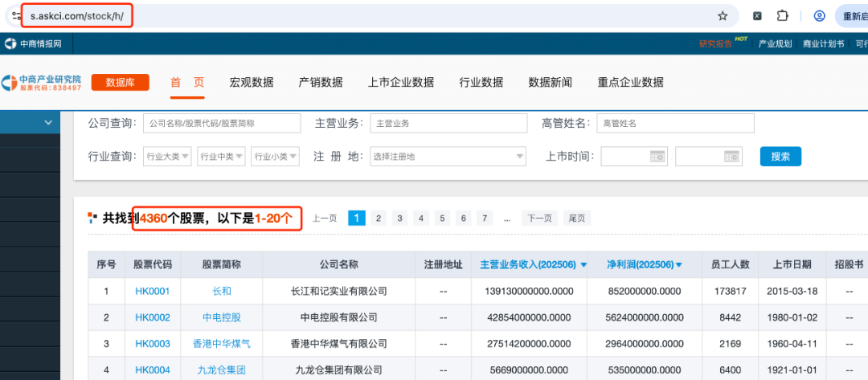
Task: Open the start date calendar icon
Action: click(x=657, y=157)
